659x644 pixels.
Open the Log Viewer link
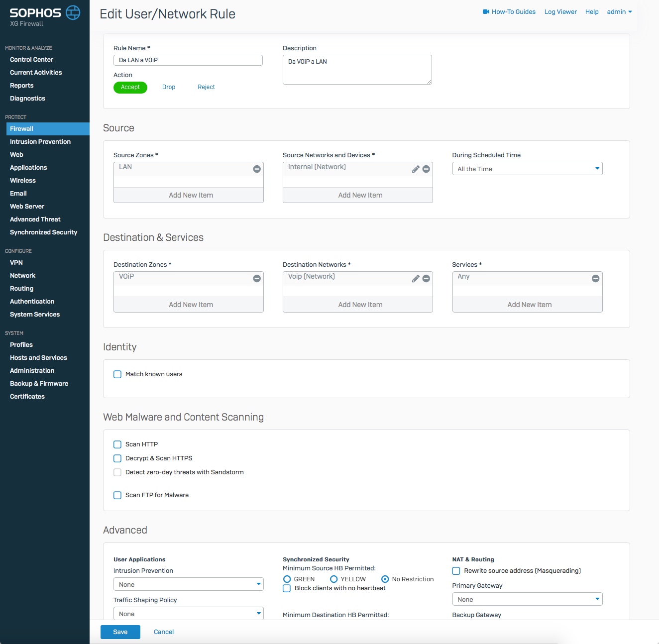(560, 12)
